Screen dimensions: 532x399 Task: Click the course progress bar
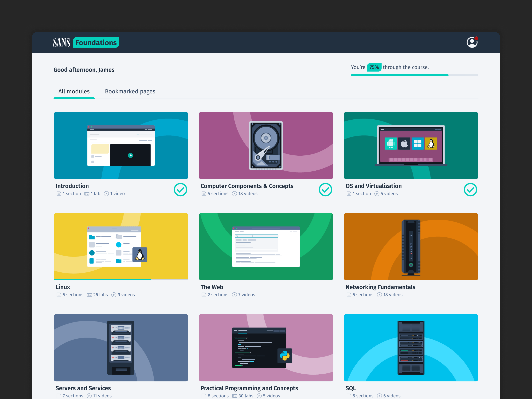[414, 75]
